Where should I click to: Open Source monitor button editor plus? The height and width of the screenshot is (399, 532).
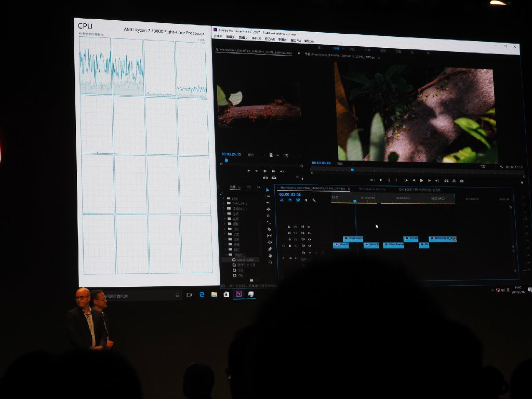tap(302, 179)
